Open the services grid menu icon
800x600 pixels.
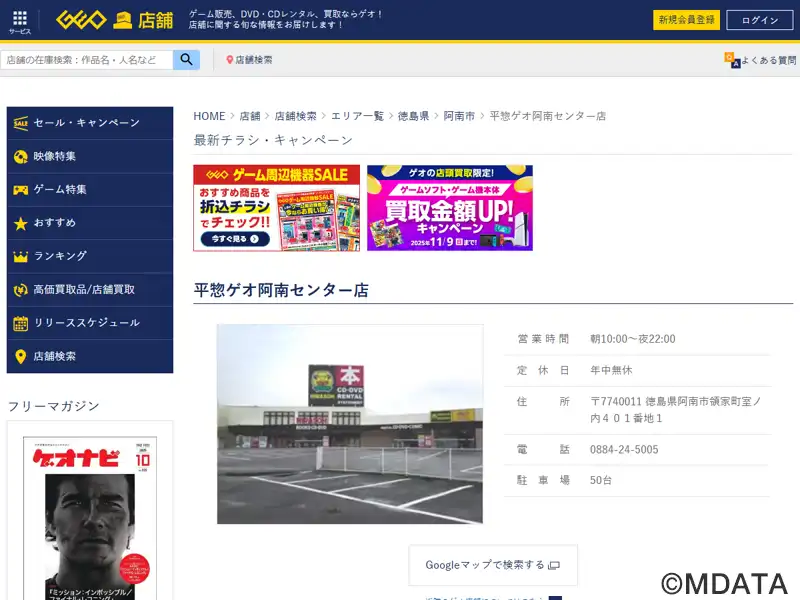[20, 20]
